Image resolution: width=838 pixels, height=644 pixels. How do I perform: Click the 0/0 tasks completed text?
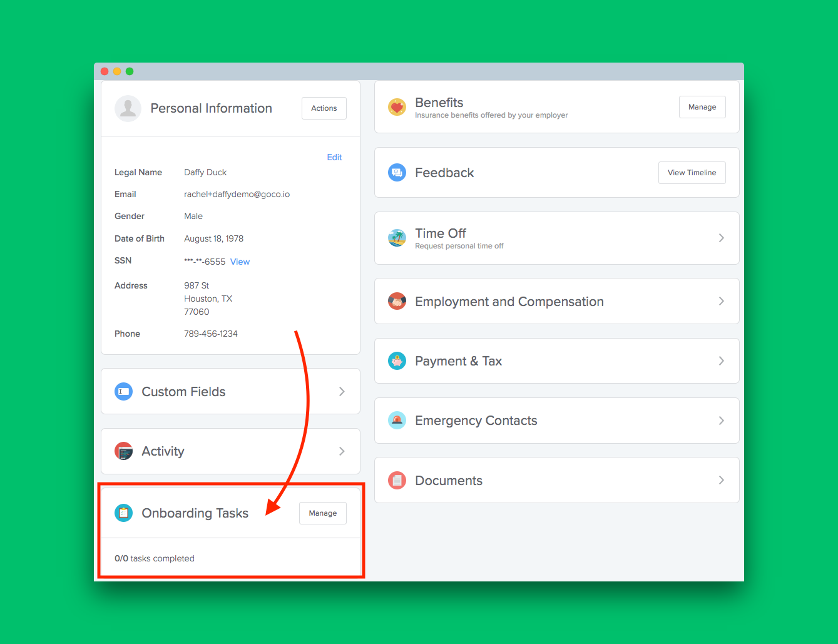point(155,558)
